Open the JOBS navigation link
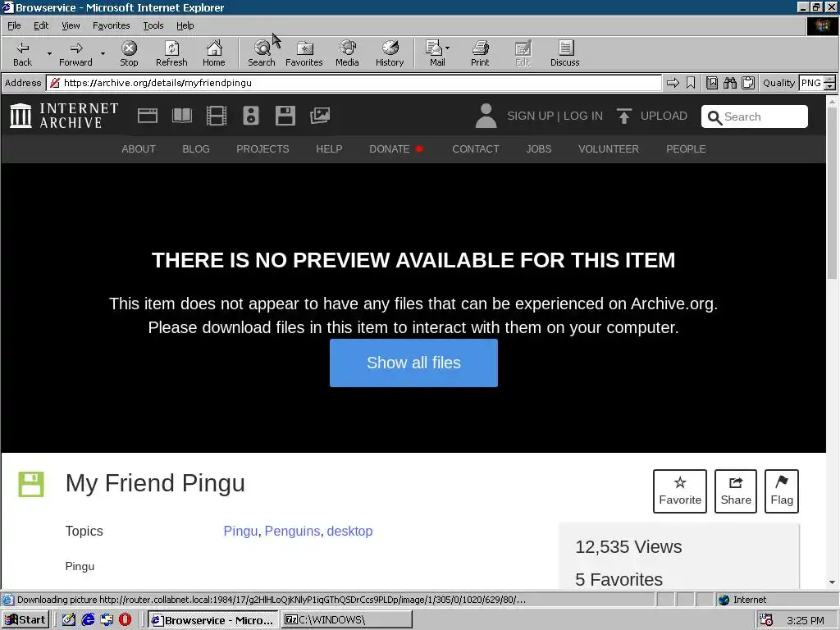This screenshot has width=840, height=630. (x=538, y=149)
